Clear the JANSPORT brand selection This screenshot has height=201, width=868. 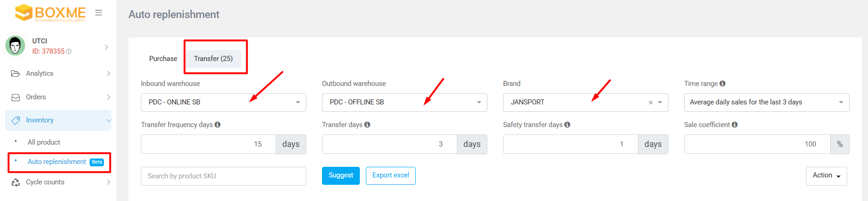pyautogui.click(x=650, y=103)
